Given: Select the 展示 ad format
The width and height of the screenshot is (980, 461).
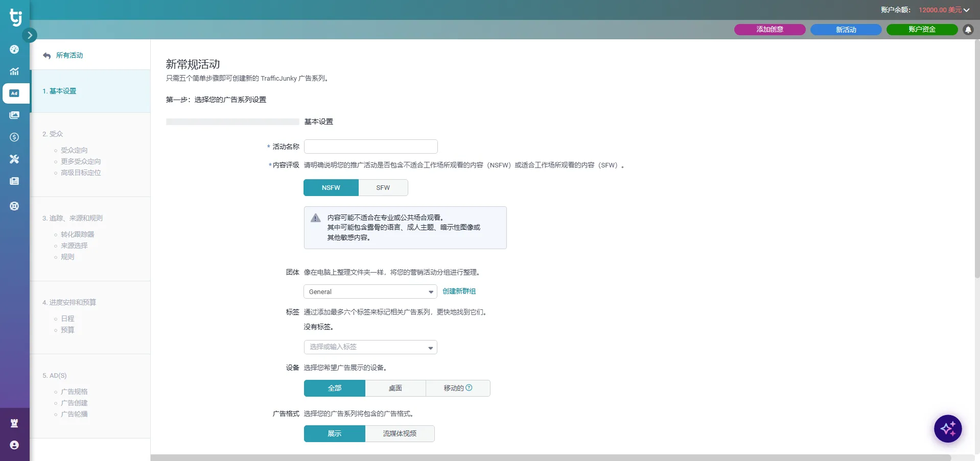Looking at the screenshot, I should click(x=335, y=434).
